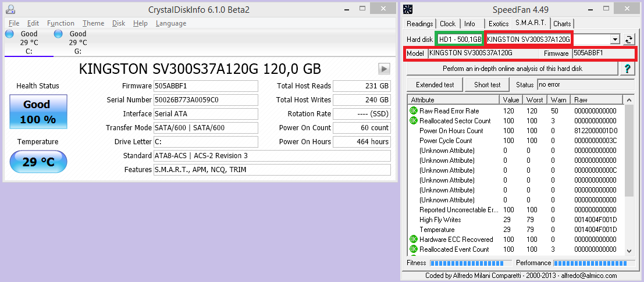The image size is (644, 282).
Task: Open the Language menu
Action: pyautogui.click(x=171, y=23)
